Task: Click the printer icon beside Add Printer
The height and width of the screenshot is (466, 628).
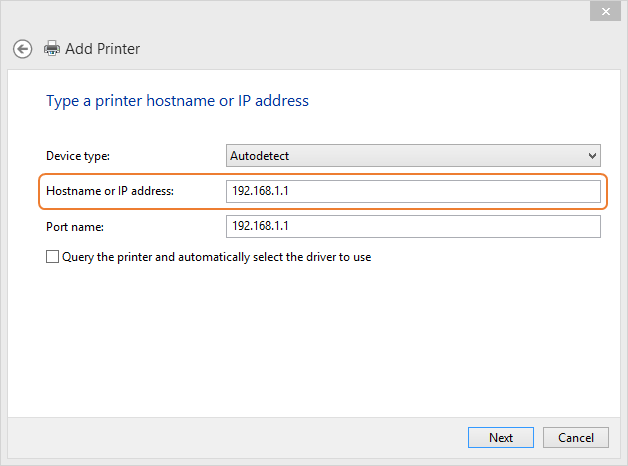Action: click(52, 48)
